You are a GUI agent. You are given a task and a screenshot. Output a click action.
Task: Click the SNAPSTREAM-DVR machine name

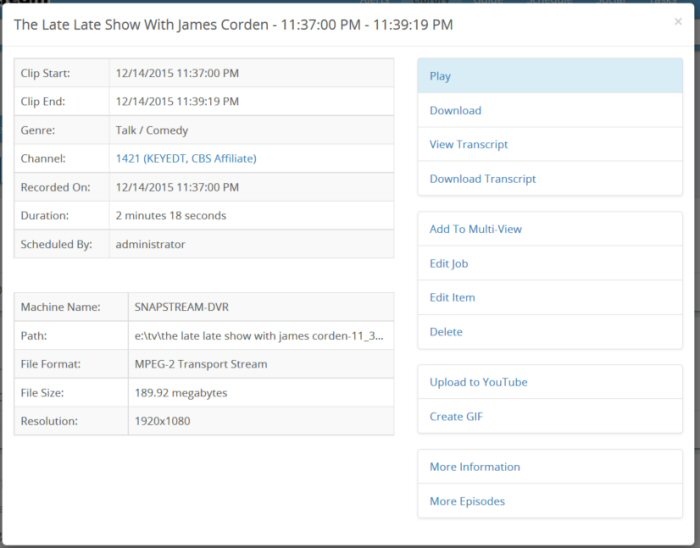182,307
